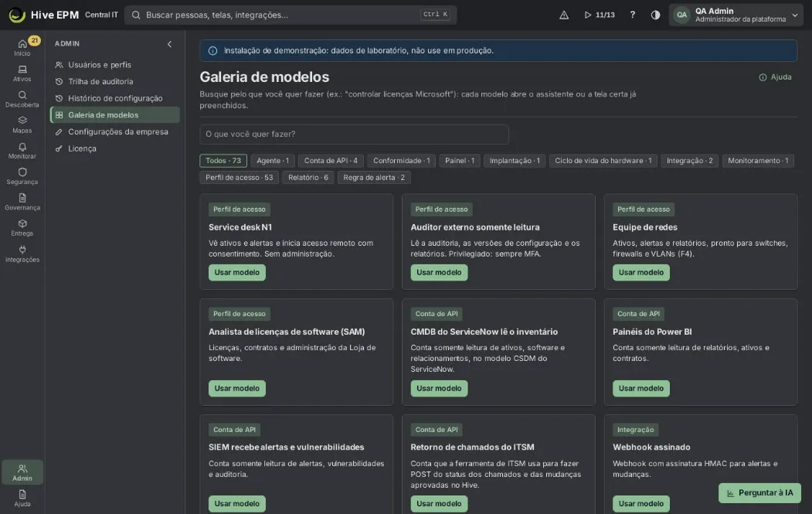Select Admin in the left rail

tap(22, 472)
